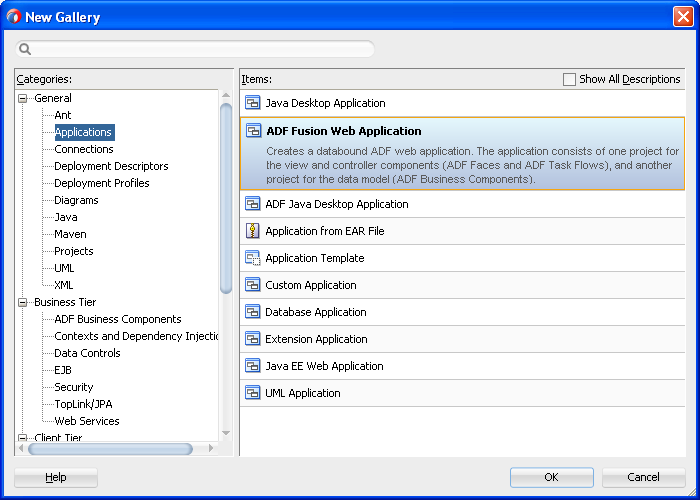This screenshot has width=700, height=500.
Task: Click the categories horizontal scrollbar thumb
Action: pyautogui.click(x=110, y=449)
